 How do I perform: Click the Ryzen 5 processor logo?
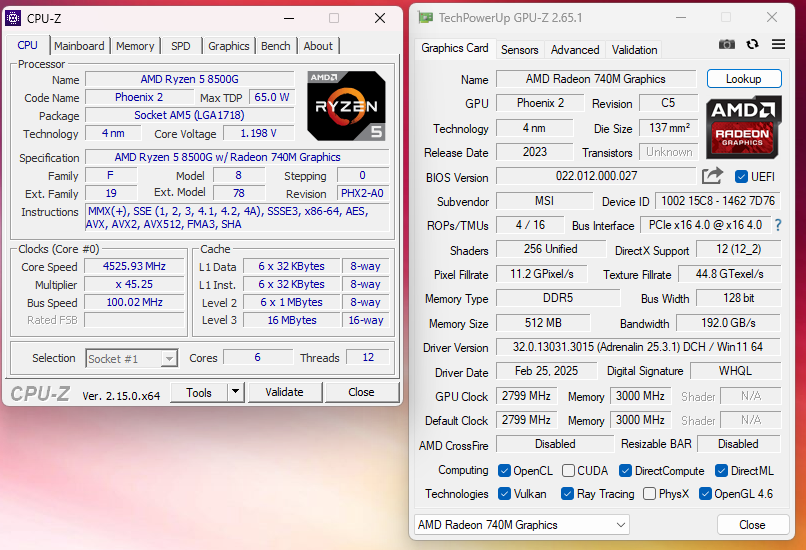(346, 106)
